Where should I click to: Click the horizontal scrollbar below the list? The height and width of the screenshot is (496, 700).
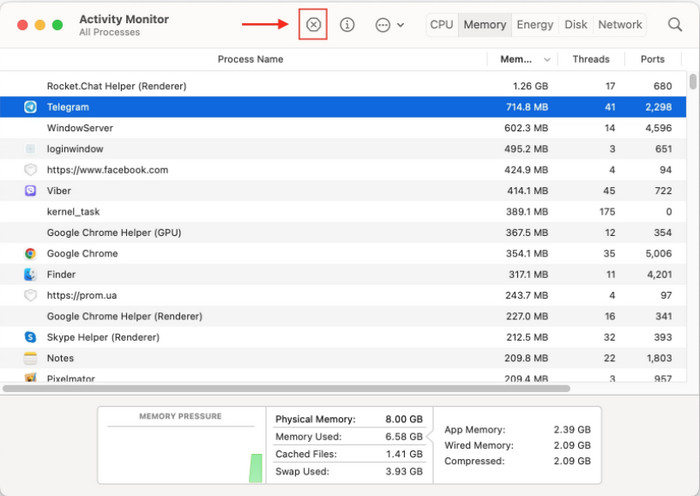pos(286,388)
